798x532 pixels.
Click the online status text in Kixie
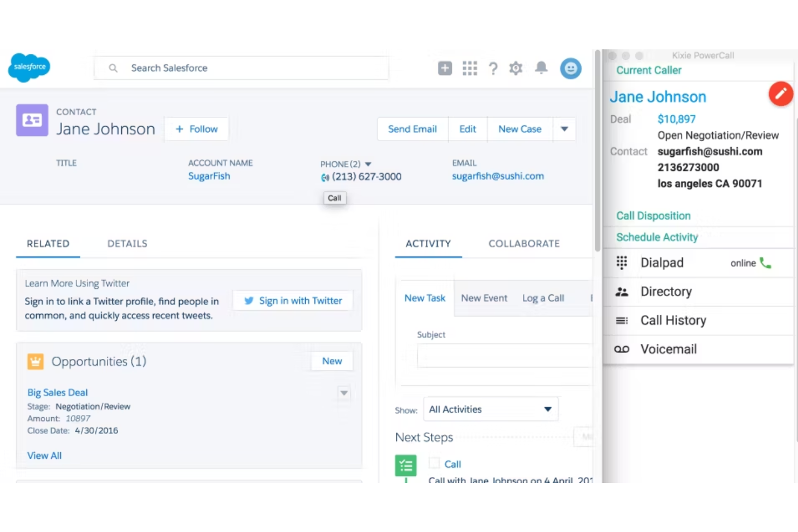coord(743,263)
